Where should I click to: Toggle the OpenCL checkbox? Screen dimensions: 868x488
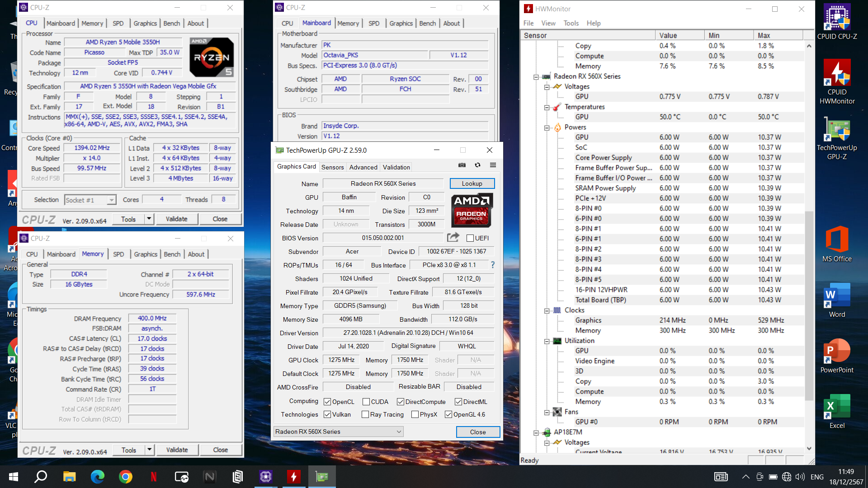click(327, 402)
